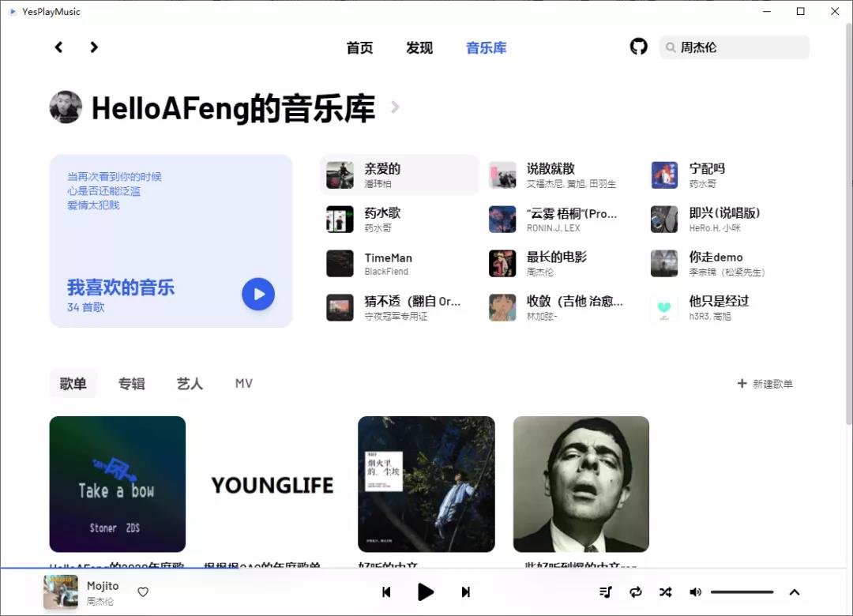Select the song 说散就散
The width and height of the screenshot is (853, 616).
(x=562, y=175)
